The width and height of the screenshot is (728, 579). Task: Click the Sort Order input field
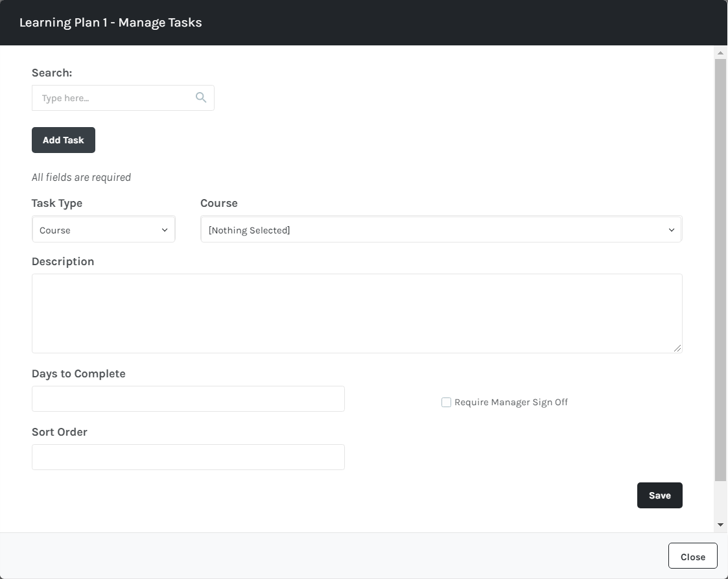[x=188, y=457]
